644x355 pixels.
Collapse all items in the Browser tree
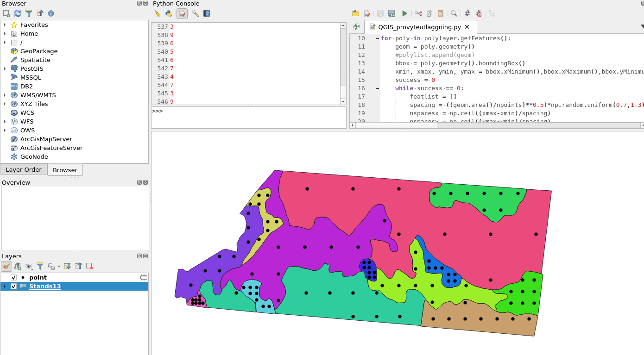click(x=40, y=13)
